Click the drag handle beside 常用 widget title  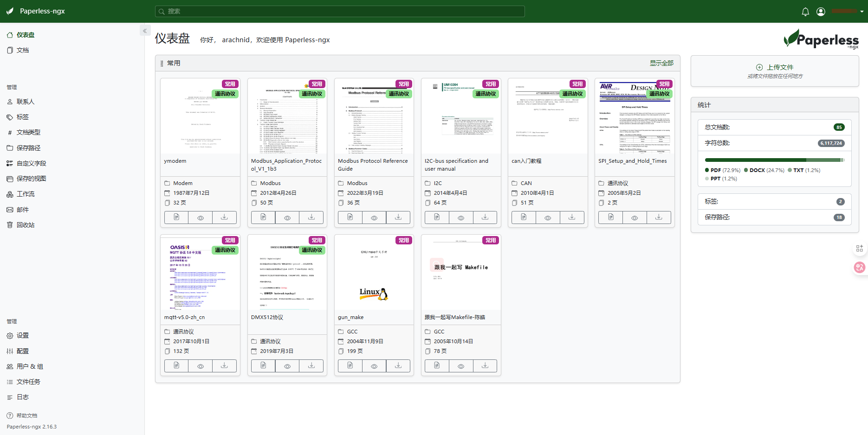(x=162, y=64)
